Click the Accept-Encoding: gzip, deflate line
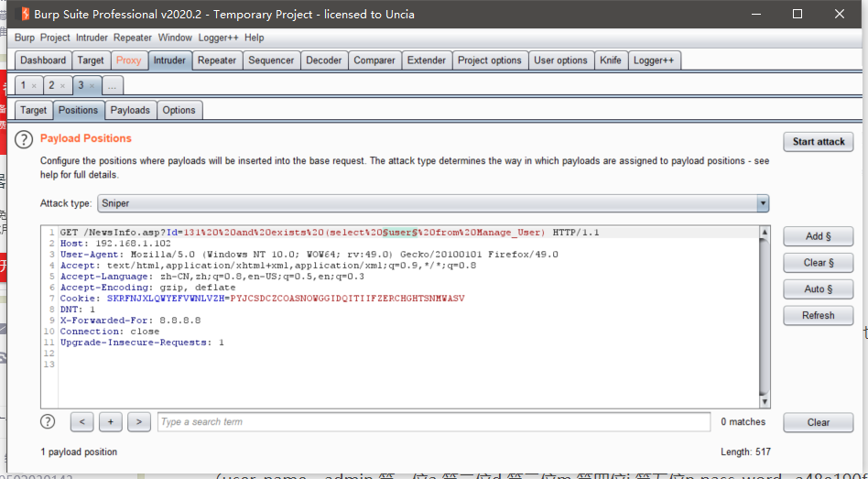The image size is (868, 479). click(x=147, y=288)
